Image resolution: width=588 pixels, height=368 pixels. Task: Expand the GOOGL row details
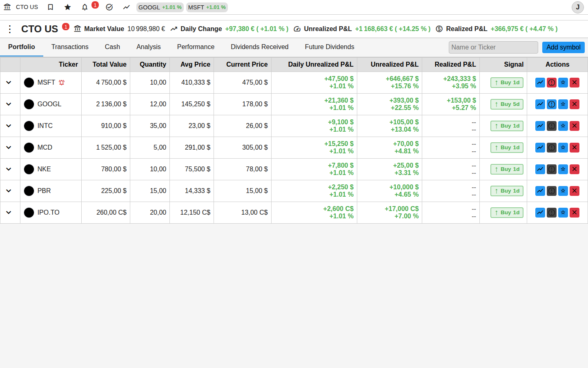[9, 104]
